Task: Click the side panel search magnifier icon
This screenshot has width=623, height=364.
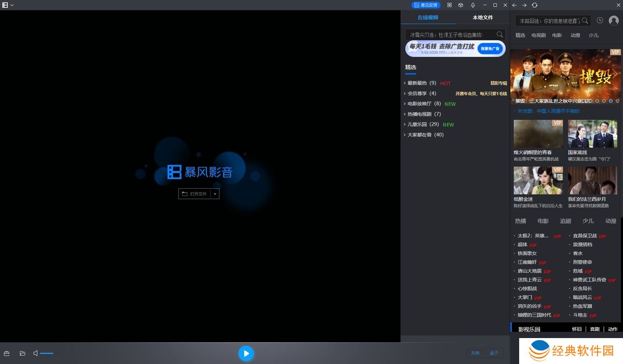Action: click(585, 21)
